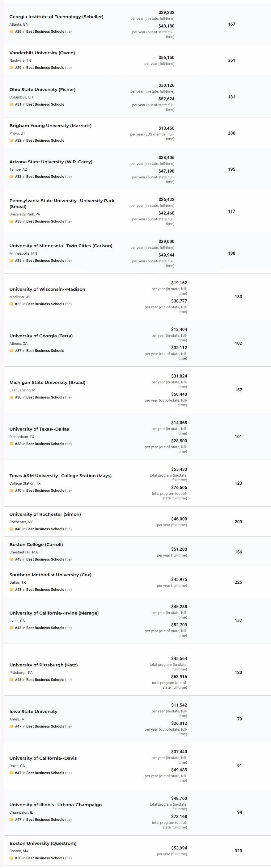Click the ranking badge icon beside Vanderbilt's #29
The image size is (271, 868).
tap(11, 68)
